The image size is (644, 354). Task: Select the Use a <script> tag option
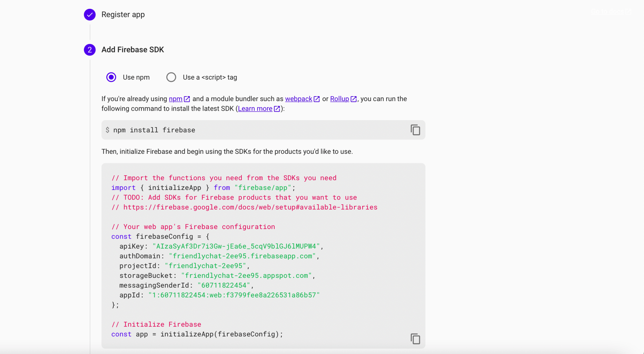click(171, 77)
